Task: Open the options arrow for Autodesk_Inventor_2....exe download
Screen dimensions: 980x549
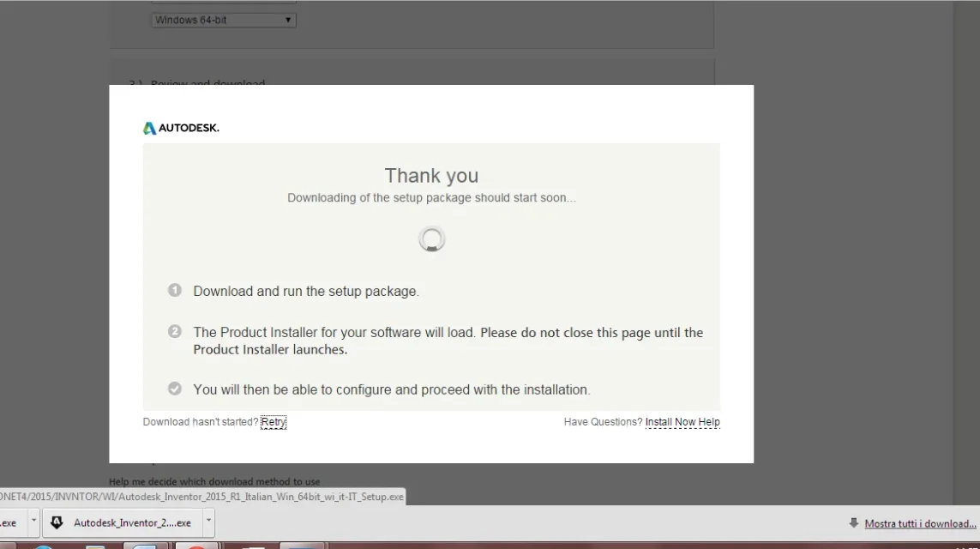Action: [x=208, y=522]
